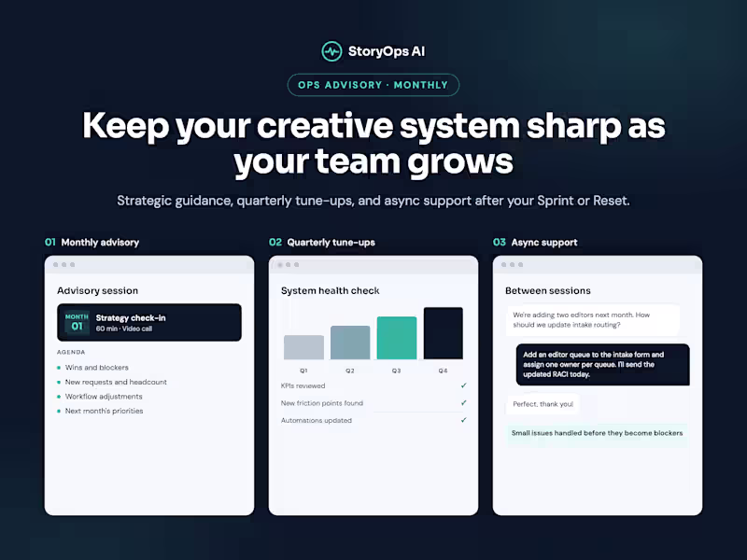Image resolution: width=747 pixels, height=560 pixels.
Task: Click the 'System health check' card title
Action: [331, 290]
